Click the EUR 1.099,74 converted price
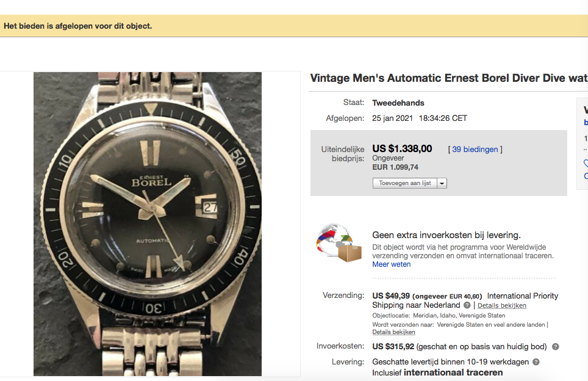This screenshot has height=381, width=588. [395, 167]
